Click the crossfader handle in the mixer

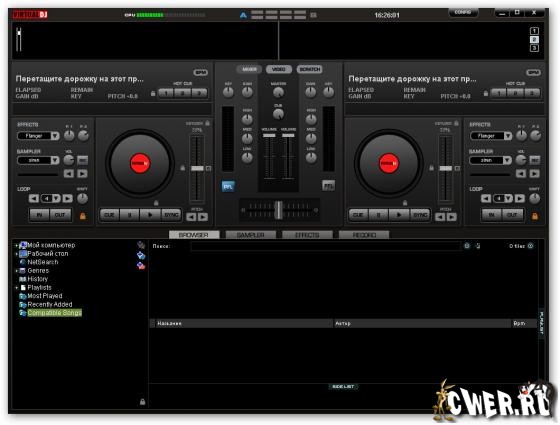[279, 210]
